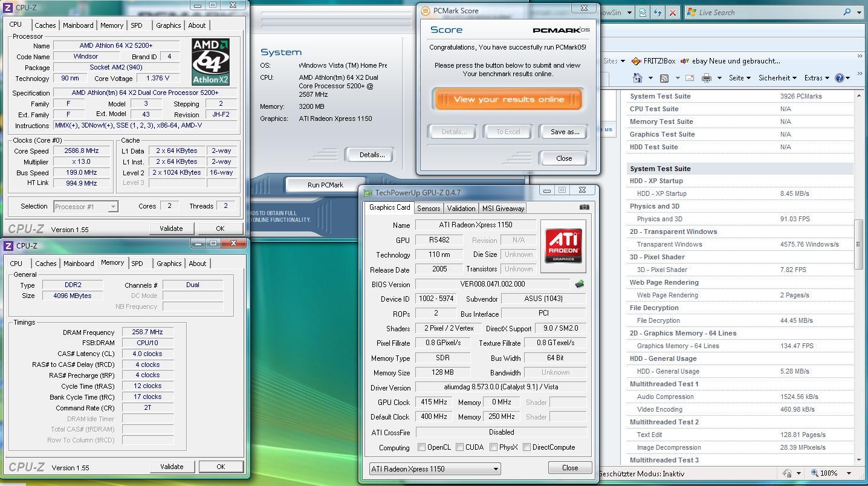Image resolution: width=868 pixels, height=486 pixels.
Task: Click the red X stop icon in browser
Action: (x=672, y=12)
